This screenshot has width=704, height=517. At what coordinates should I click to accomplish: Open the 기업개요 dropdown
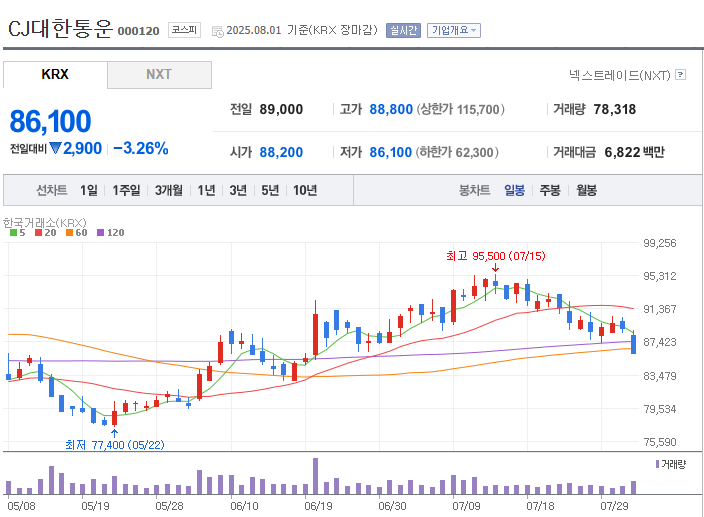pos(454,31)
